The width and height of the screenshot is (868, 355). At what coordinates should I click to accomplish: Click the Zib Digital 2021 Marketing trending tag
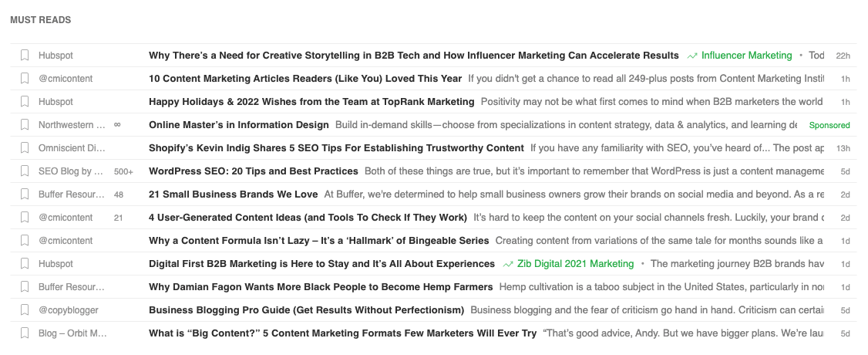[x=574, y=264]
